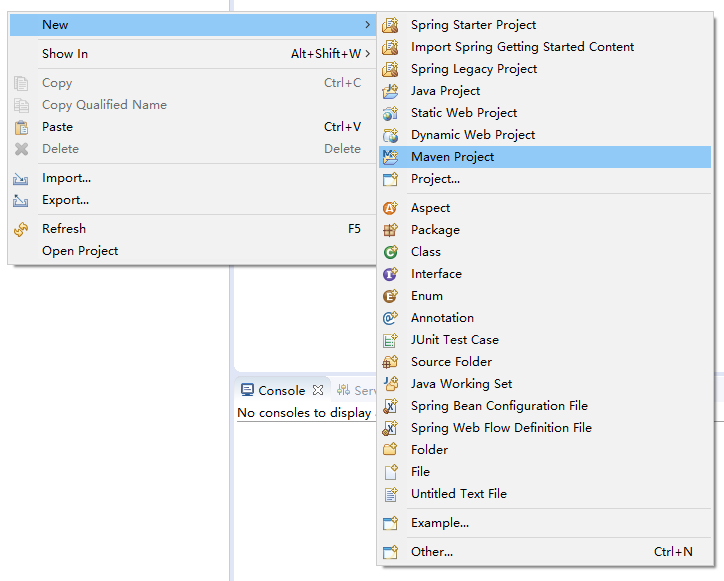
Task: Click the Example... wizard icon
Action: point(390,523)
